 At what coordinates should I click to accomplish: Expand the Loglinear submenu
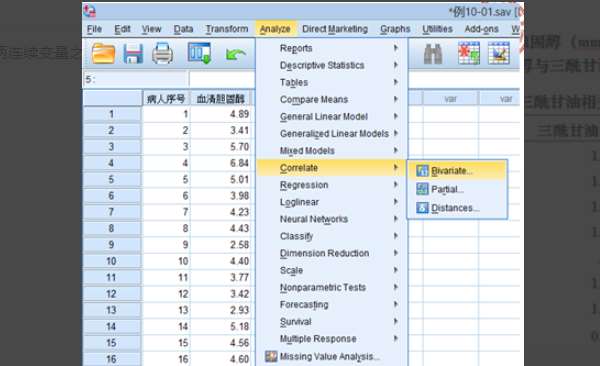[331, 202]
